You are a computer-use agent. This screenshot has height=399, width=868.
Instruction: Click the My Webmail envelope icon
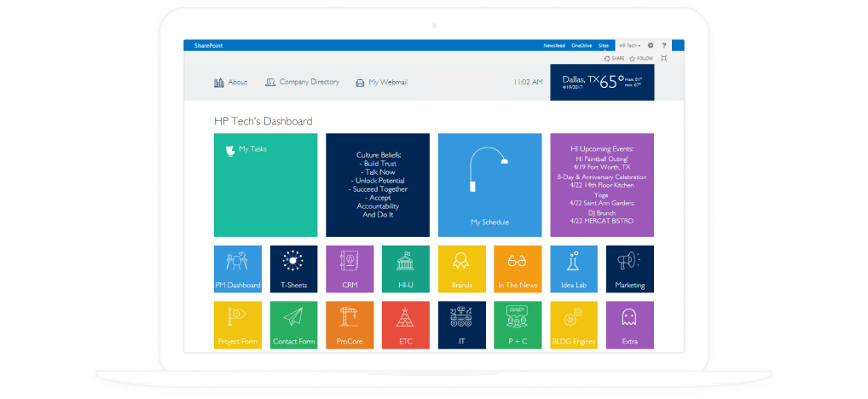pyautogui.click(x=360, y=83)
